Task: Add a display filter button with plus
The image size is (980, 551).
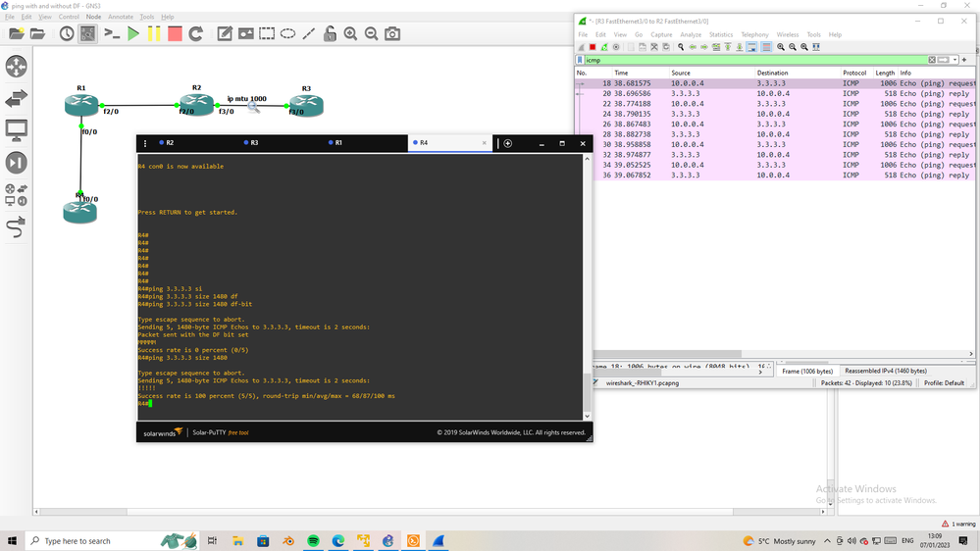Action: tap(964, 60)
